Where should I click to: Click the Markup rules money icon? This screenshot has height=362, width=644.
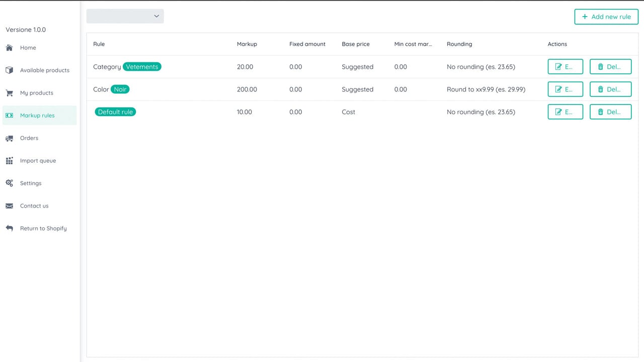tap(9, 116)
